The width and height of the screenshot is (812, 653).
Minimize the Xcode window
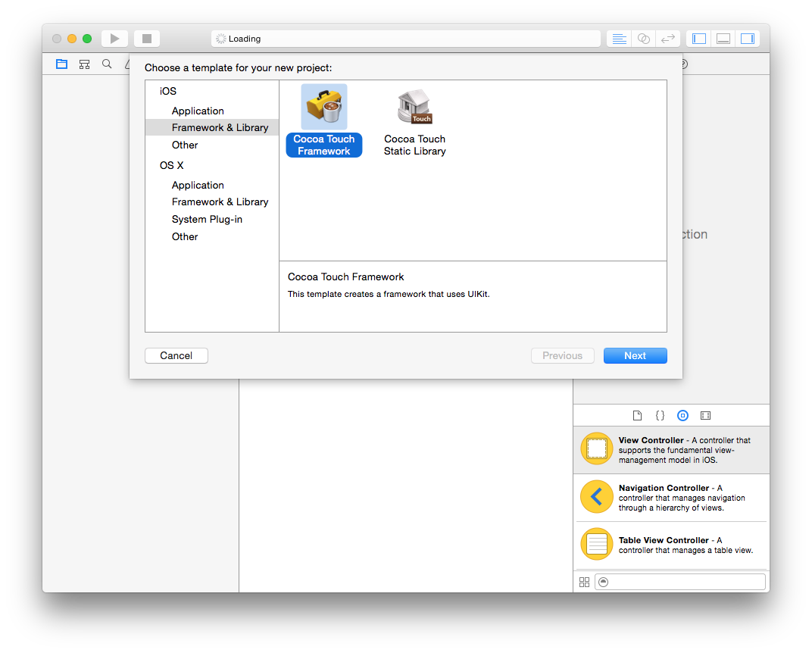[x=72, y=39]
